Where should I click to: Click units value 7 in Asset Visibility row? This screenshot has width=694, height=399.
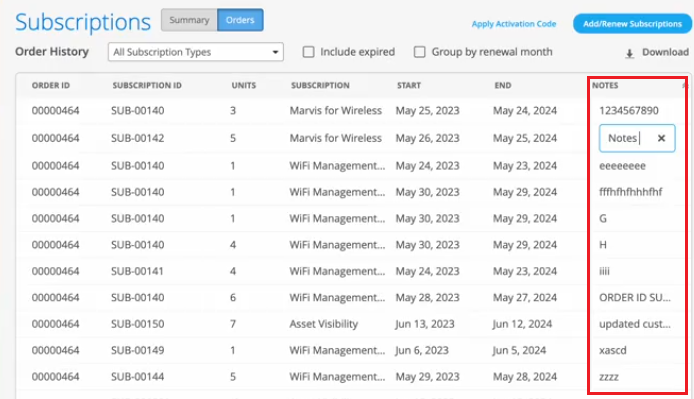(x=233, y=324)
